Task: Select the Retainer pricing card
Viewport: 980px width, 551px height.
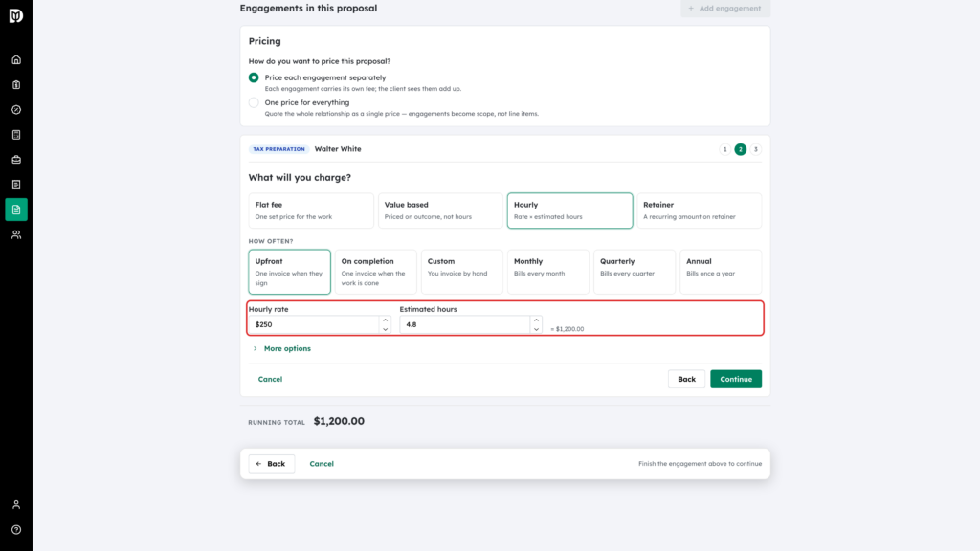Action: tap(700, 210)
